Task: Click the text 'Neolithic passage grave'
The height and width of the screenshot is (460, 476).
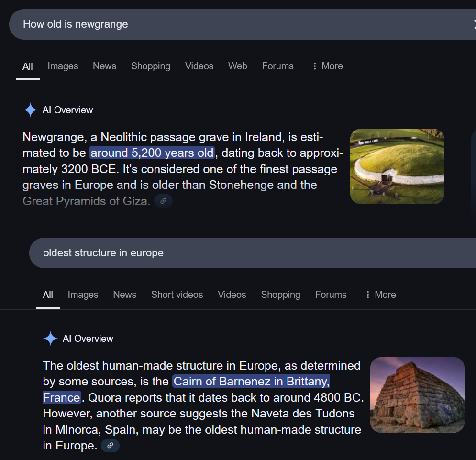Action: point(165,137)
